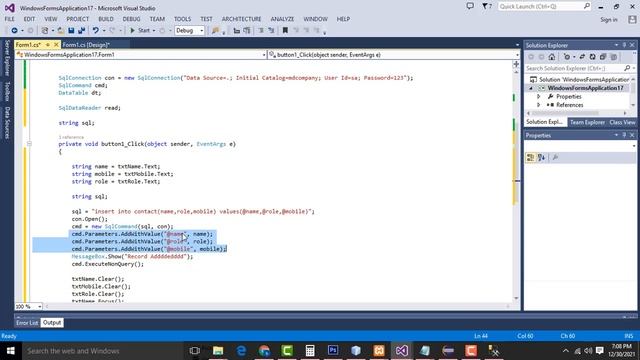The image size is (640, 360).
Task: Open the Windows Start button
Action: click(x=11, y=351)
